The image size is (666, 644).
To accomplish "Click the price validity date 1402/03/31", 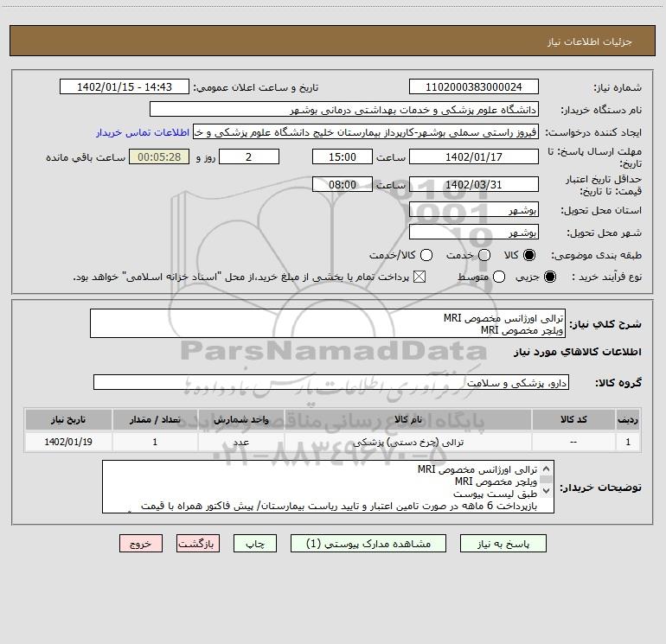I will click(474, 184).
